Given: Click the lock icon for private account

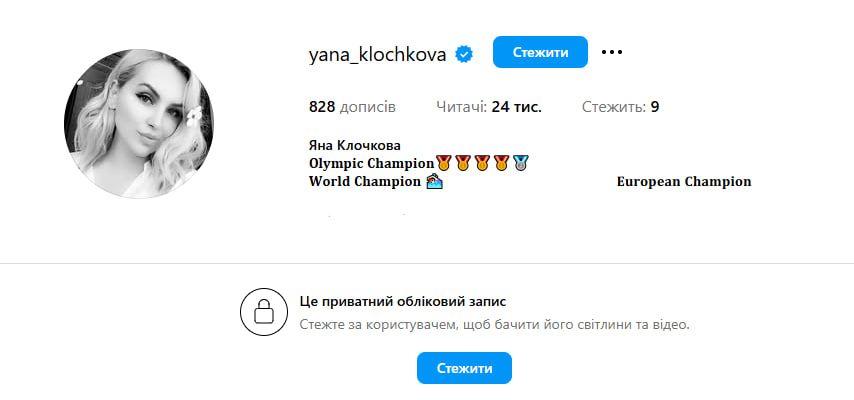Looking at the screenshot, I should point(264,312).
